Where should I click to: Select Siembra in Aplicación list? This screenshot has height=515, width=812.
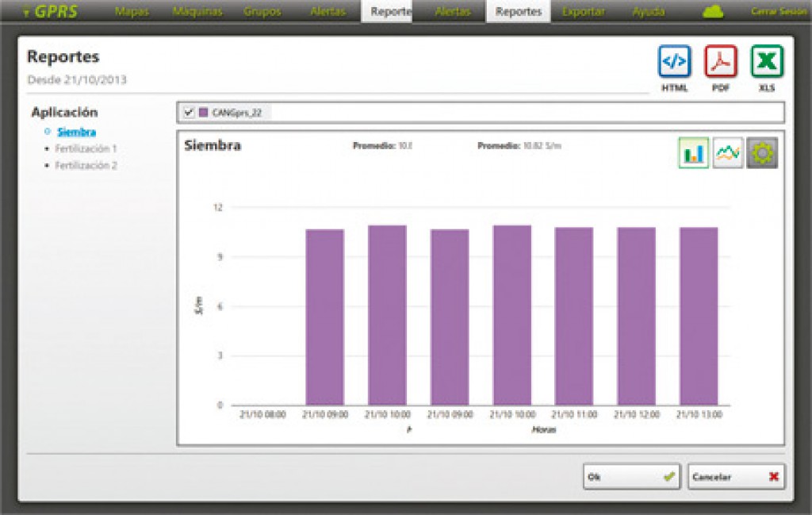click(76, 132)
